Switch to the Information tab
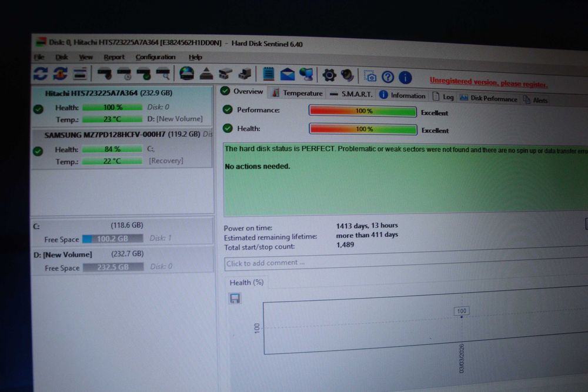588x392 pixels. tap(402, 96)
